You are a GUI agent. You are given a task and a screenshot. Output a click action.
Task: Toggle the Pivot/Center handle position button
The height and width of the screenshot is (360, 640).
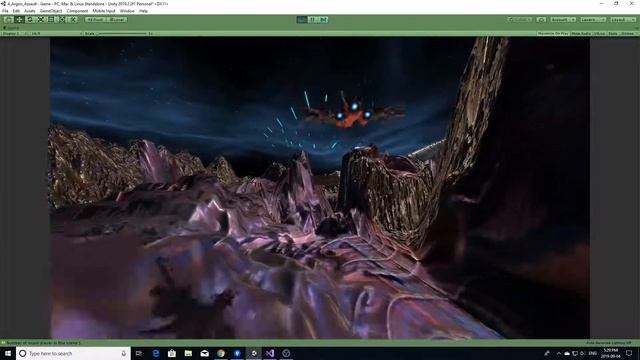96,20
